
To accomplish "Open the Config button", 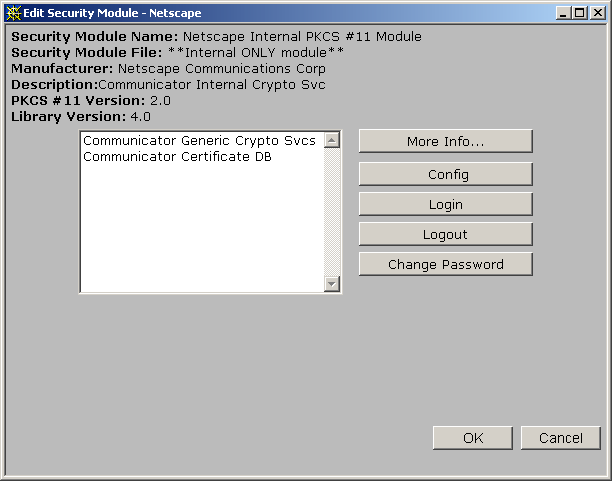I will click(445, 174).
